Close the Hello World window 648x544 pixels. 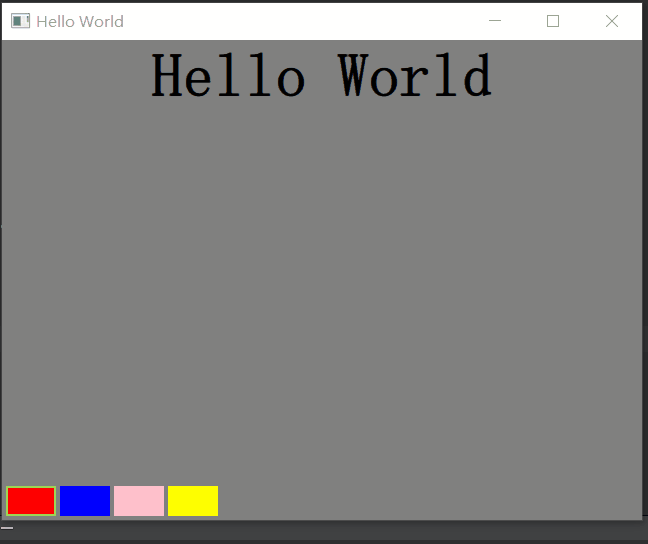(x=612, y=21)
